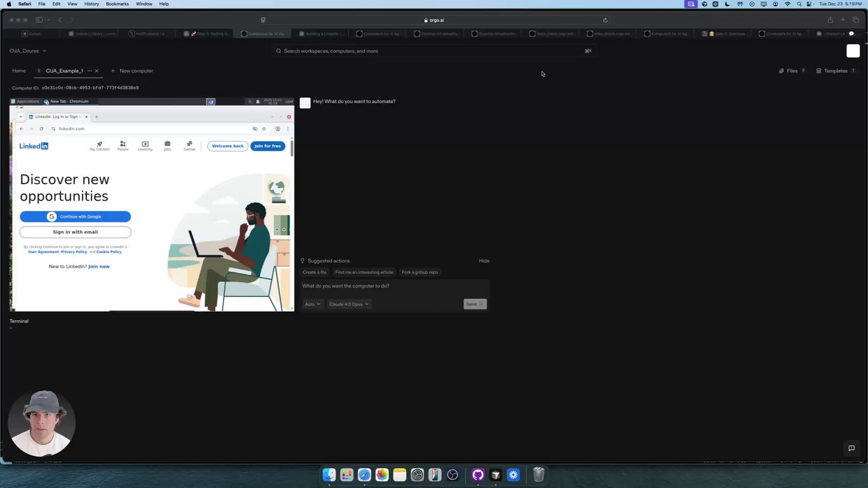Click 'Continue with Google' on LinkedIn
Screen dimensions: 868x488
pos(75,217)
